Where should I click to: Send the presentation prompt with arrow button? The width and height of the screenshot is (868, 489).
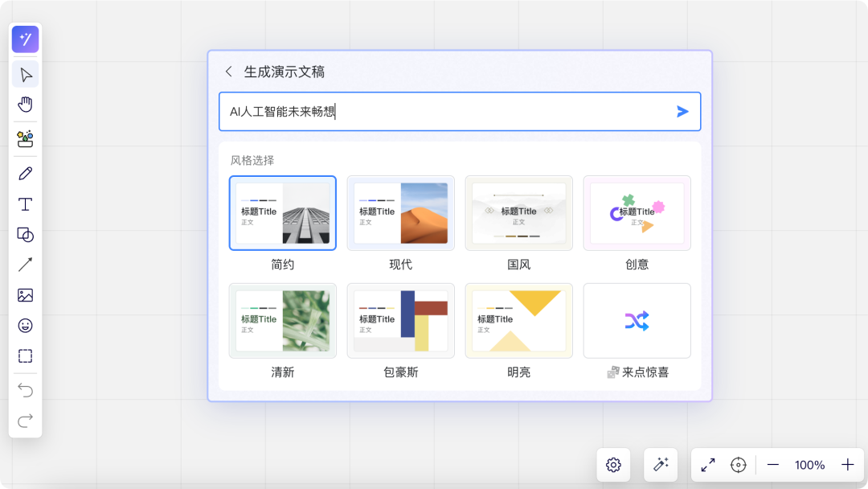tap(682, 112)
